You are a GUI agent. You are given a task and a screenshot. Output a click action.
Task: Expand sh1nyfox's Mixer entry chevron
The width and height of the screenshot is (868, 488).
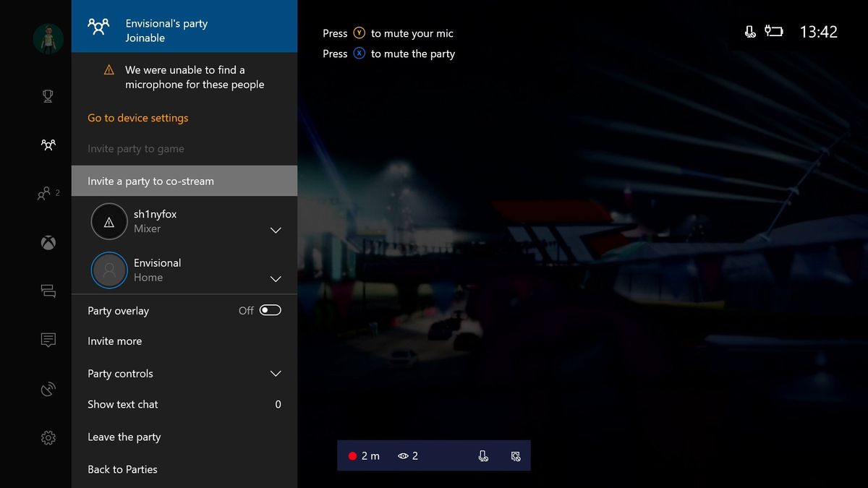(275, 230)
